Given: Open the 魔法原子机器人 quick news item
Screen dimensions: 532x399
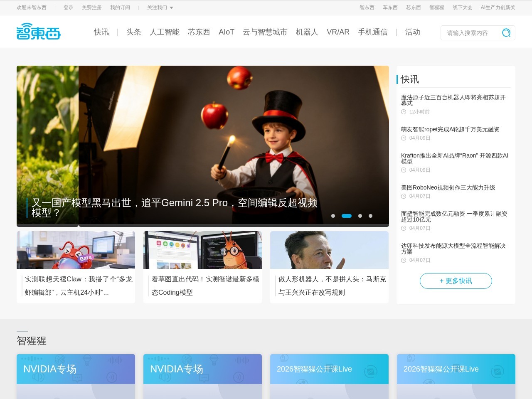Looking at the screenshot, I should click(x=454, y=101).
